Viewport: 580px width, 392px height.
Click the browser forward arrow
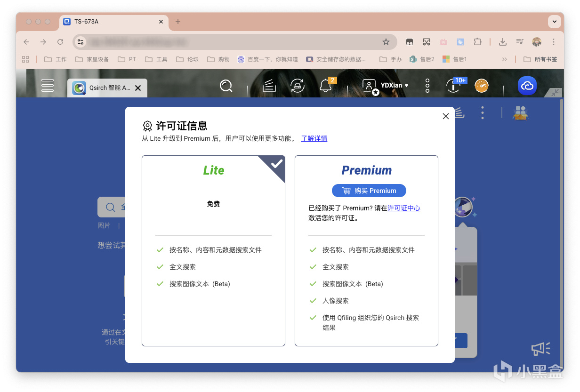coord(43,42)
